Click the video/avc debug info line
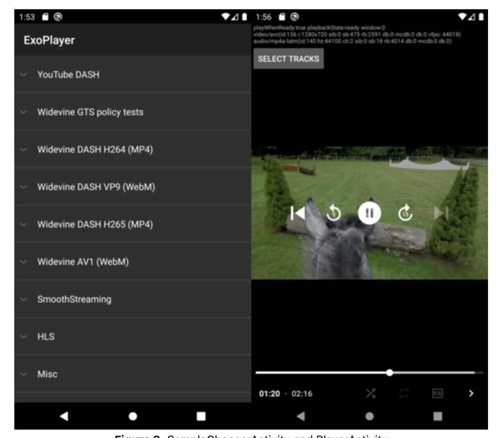Viewport: 504px width, 438px height. click(357, 34)
